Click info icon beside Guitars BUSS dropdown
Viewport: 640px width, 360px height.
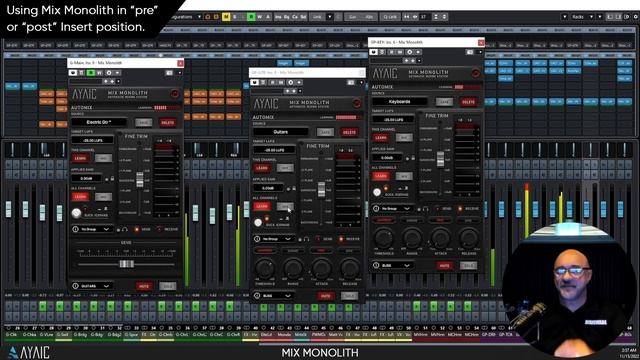[x=257, y=296]
